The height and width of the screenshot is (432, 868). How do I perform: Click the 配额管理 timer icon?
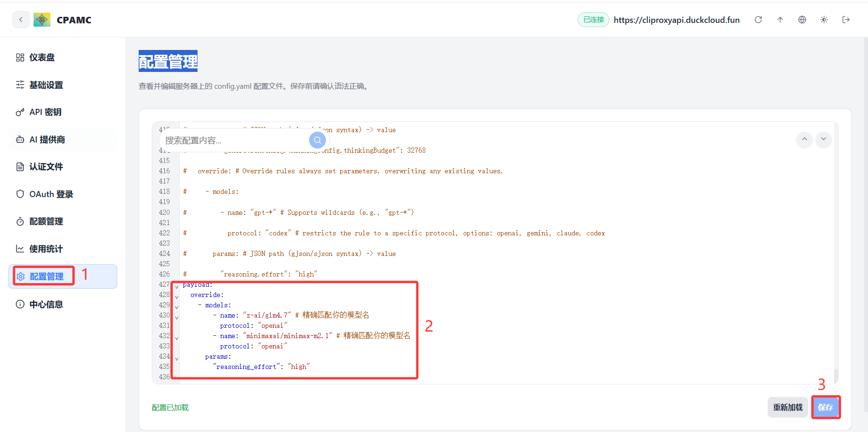click(20, 221)
